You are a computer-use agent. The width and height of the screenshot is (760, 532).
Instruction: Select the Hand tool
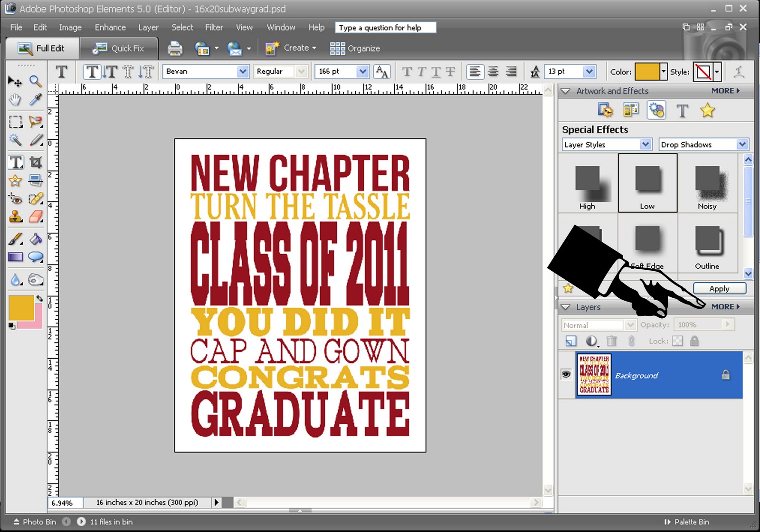pyautogui.click(x=15, y=100)
